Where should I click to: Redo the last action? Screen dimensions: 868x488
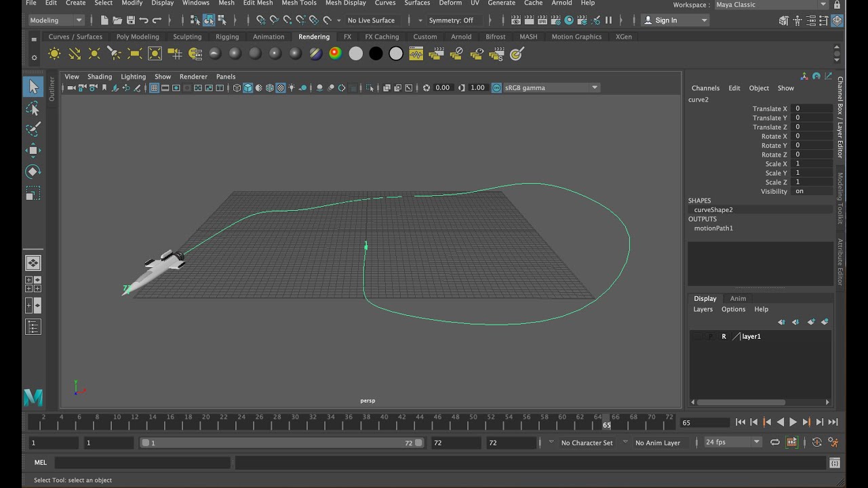(157, 20)
